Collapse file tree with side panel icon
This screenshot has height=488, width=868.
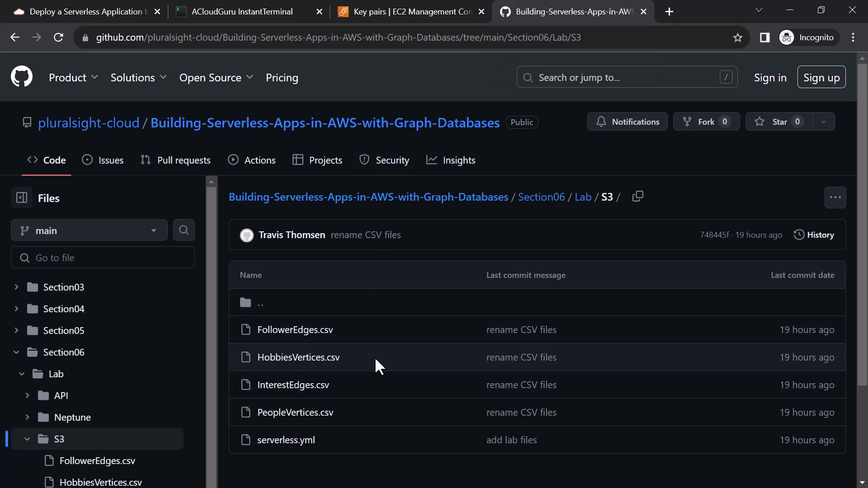click(22, 198)
